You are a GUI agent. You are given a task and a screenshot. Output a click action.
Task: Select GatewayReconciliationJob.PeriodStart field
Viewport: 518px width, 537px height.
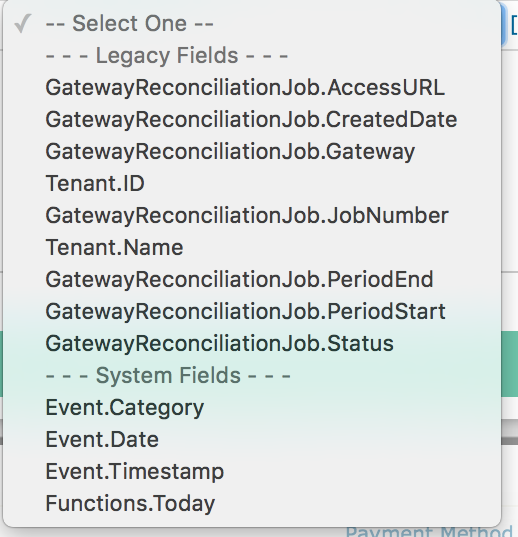pyautogui.click(x=252, y=311)
